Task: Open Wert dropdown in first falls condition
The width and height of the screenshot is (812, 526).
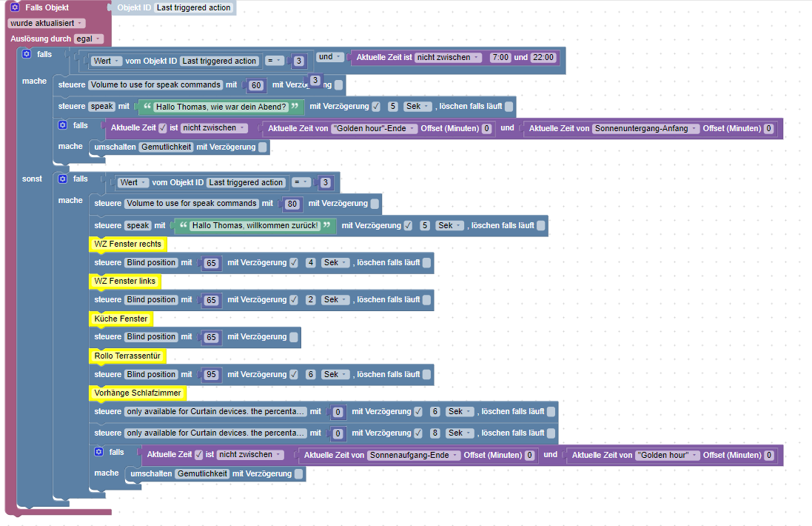Action: [x=106, y=61]
